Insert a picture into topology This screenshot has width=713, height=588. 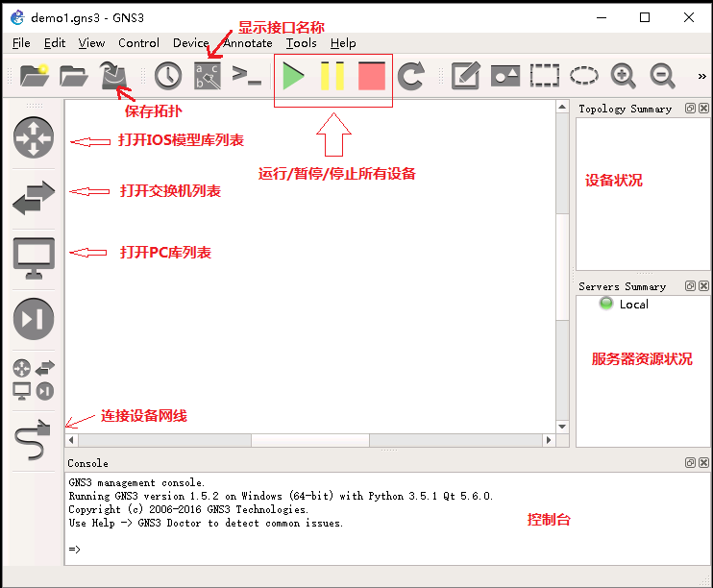click(505, 76)
